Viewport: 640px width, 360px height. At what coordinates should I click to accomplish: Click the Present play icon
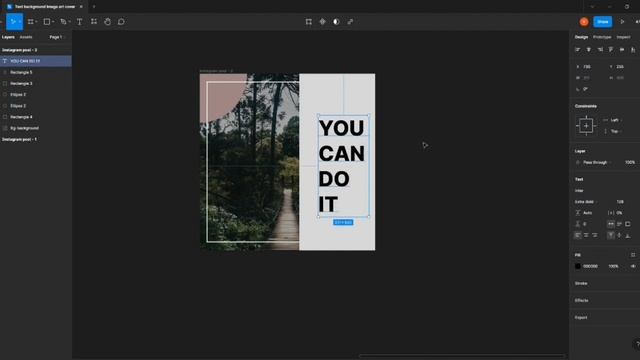622,22
